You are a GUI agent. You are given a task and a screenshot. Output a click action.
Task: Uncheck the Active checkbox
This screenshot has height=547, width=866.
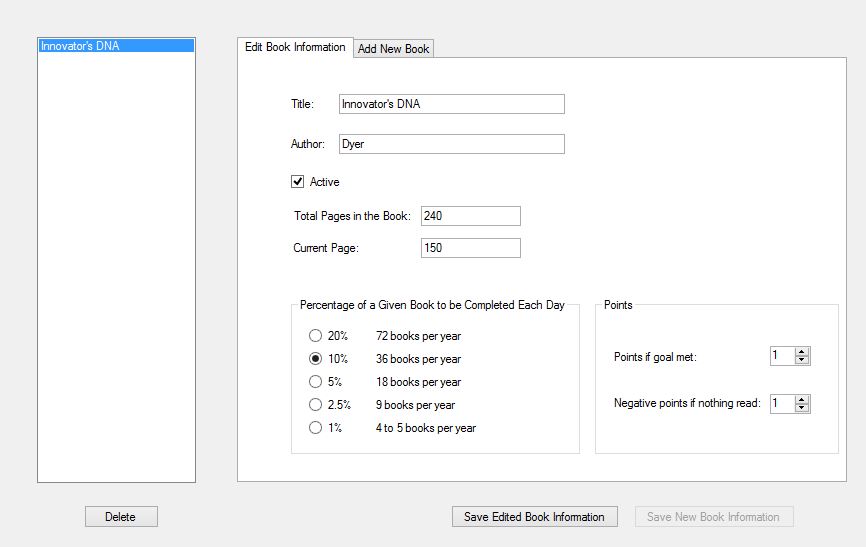[x=298, y=182]
